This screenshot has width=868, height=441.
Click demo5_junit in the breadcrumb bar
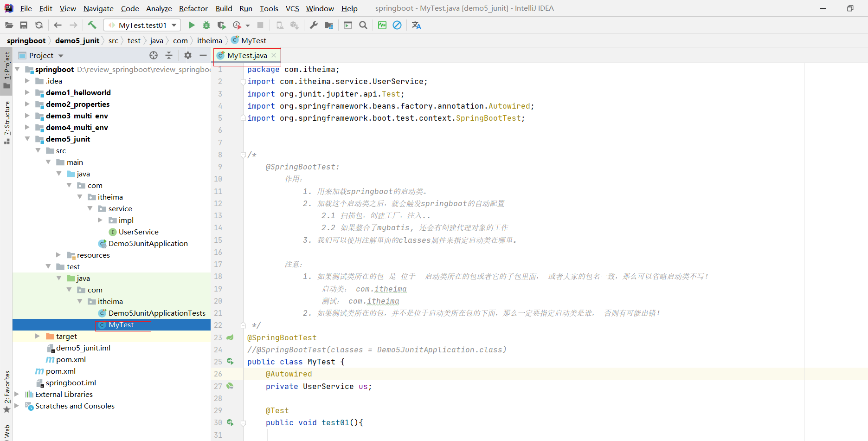[x=77, y=40]
